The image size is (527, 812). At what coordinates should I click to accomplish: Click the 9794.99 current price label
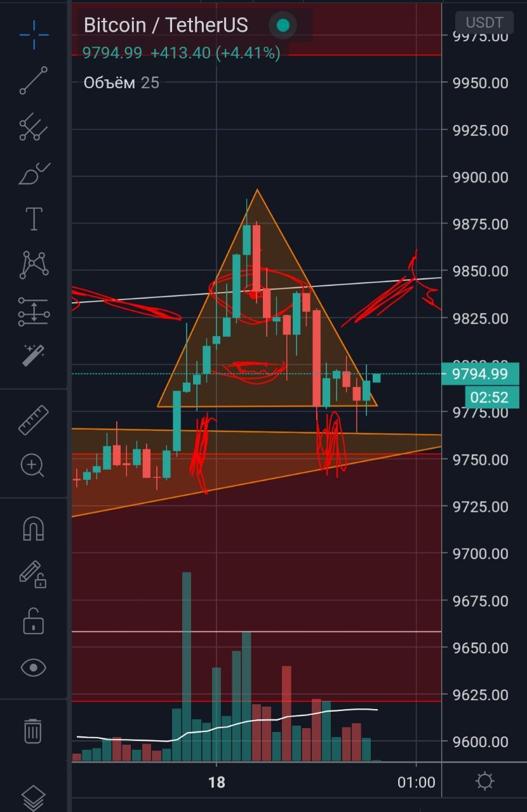point(480,374)
